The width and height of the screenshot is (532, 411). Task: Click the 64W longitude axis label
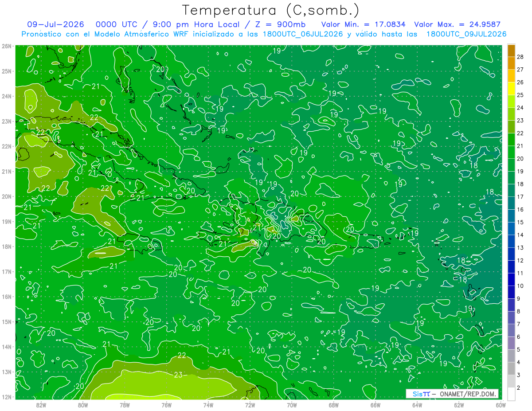(x=417, y=405)
